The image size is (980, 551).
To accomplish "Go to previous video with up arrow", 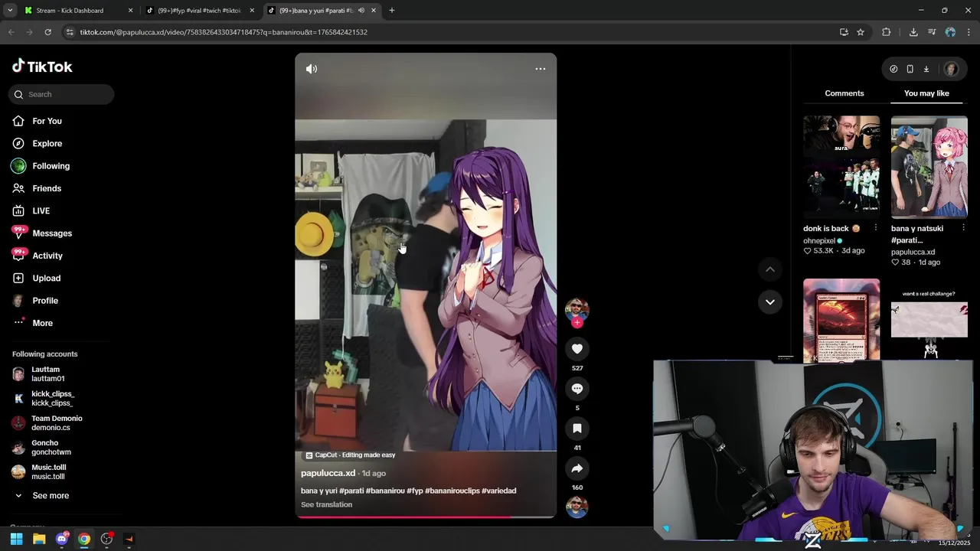I will (770, 269).
